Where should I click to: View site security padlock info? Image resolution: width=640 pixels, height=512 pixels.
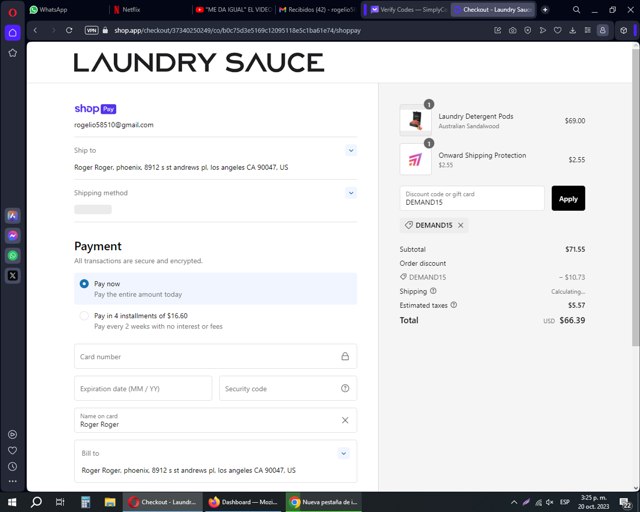point(105,30)
